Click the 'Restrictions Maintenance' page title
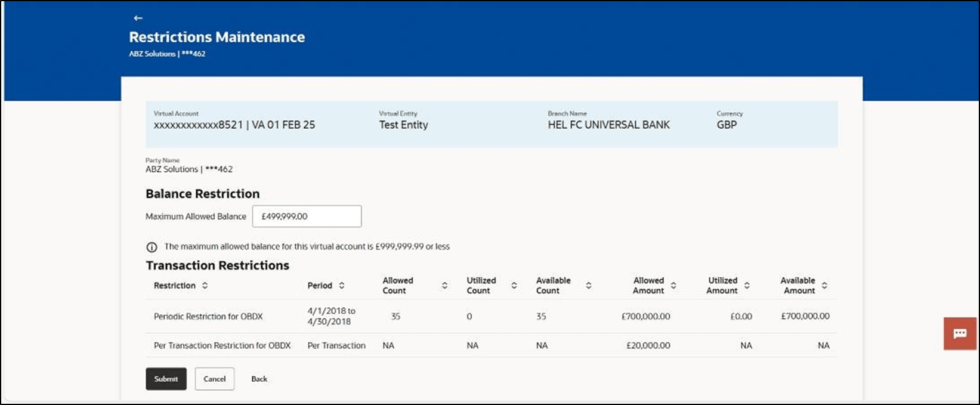 point(217,37)
